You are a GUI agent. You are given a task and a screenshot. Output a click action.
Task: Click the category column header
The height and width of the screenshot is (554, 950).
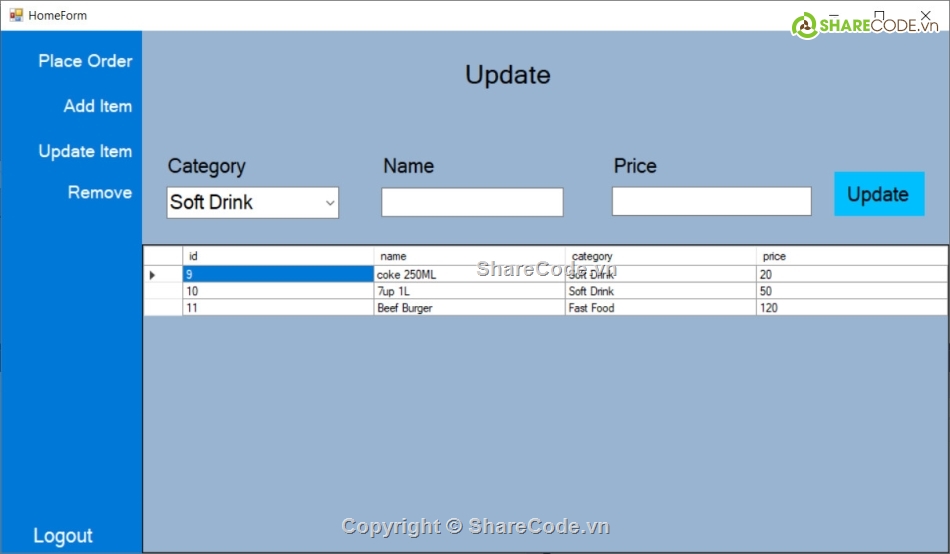tap(660, 256)
